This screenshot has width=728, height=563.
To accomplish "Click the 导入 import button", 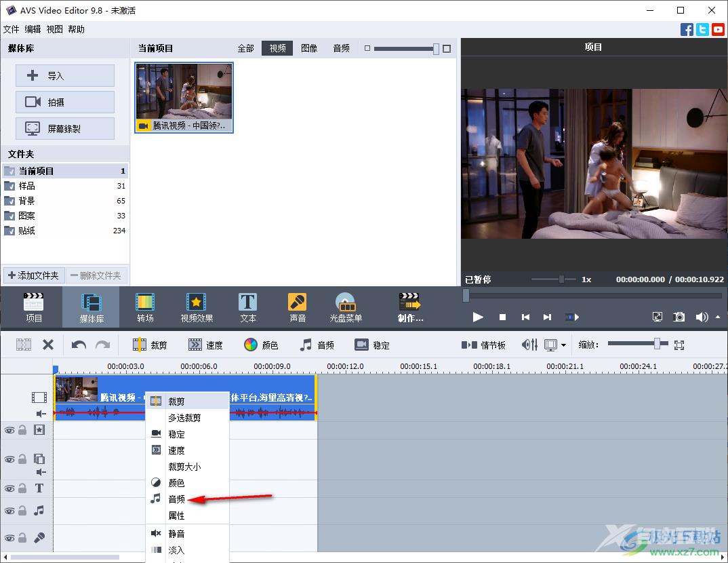I will coord(65,76).
